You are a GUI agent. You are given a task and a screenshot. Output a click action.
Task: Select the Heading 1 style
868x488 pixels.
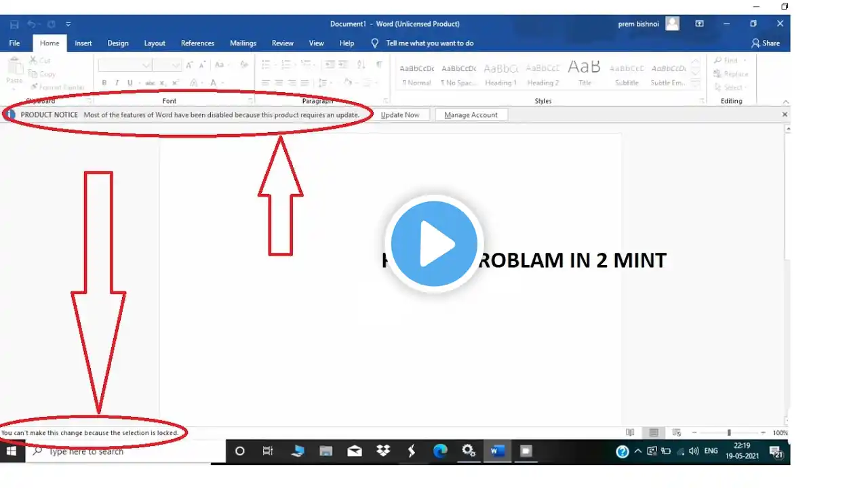tap(500, 74)
